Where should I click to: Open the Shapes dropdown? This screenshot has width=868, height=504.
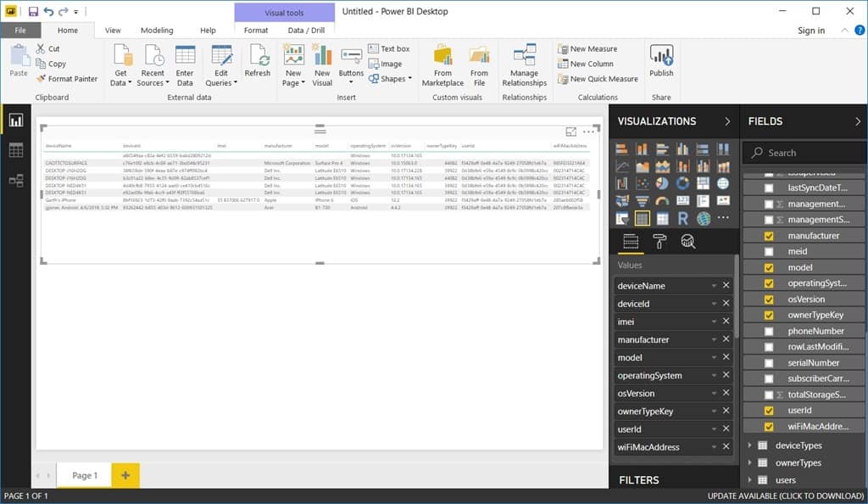point(390,79)
